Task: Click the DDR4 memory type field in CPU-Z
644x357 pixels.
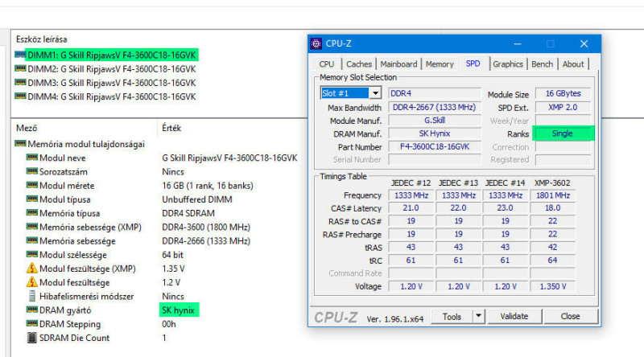Action: coord(435,93)
